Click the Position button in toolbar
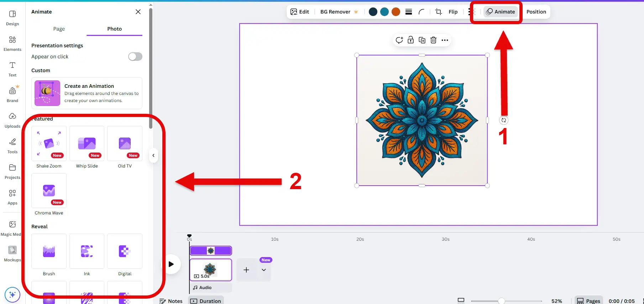Viewport: 644px width, 304px height. pos(536,12)
